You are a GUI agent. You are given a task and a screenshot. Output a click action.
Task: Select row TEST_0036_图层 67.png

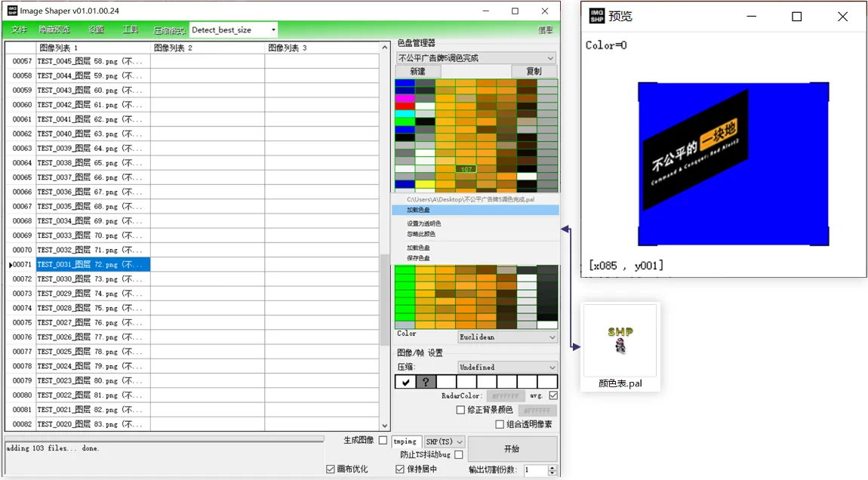pyautogui.click(x=93, y=192)
